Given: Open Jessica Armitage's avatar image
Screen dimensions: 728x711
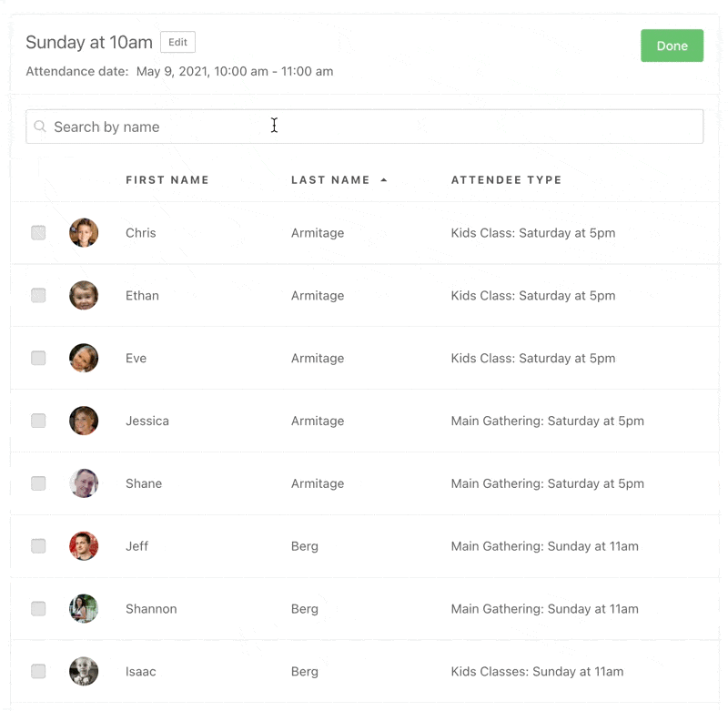Looking at the screenshot, I should pyautogui.click(x=84, y=421).
